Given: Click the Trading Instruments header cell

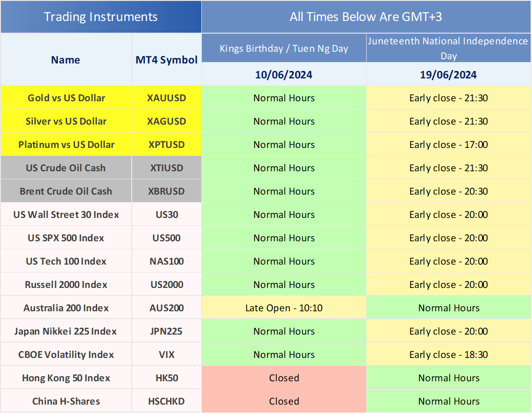Looking at the screenshot, I should tap(100, 17).
